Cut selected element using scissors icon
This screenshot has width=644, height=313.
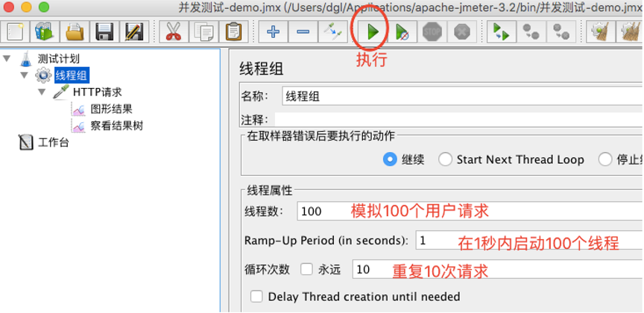(174, 31)
